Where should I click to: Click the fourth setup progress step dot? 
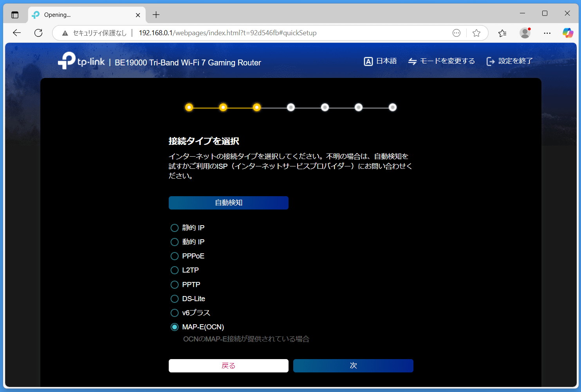pyautogui.click(x=291, y=107)
